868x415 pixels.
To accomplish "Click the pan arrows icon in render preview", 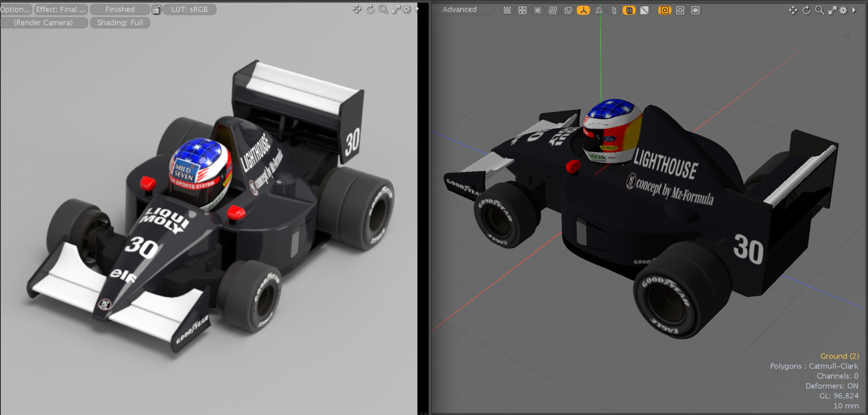I will 356,9.
